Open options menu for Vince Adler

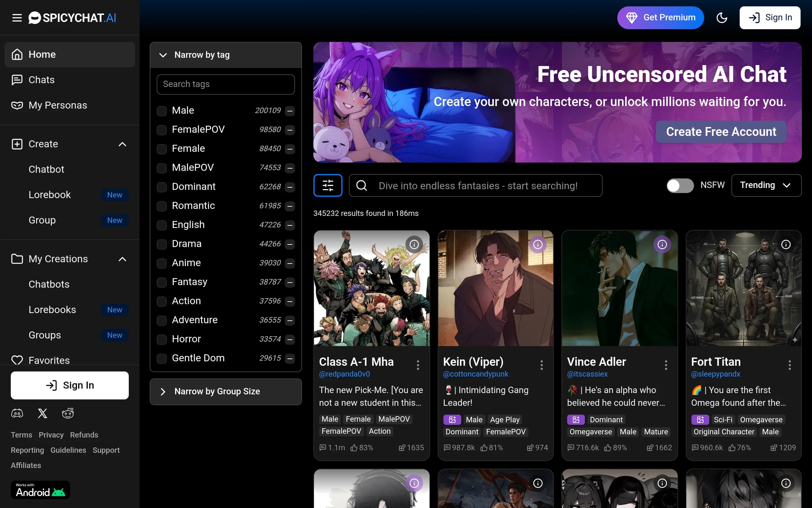tap(666, 365)
